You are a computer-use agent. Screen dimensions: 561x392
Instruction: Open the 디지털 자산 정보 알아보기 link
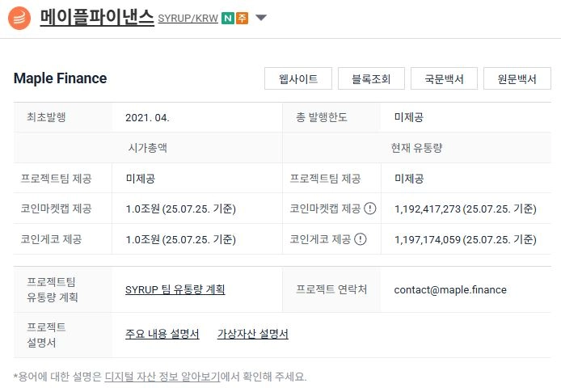click(162, 377)
